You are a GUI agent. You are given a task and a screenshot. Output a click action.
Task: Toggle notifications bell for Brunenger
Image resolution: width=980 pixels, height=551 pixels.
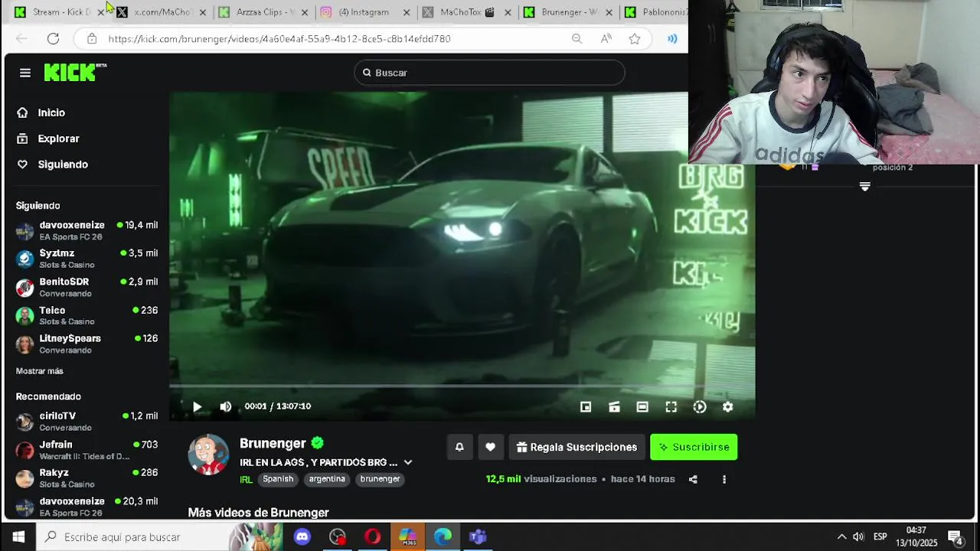tap(459, 447)
